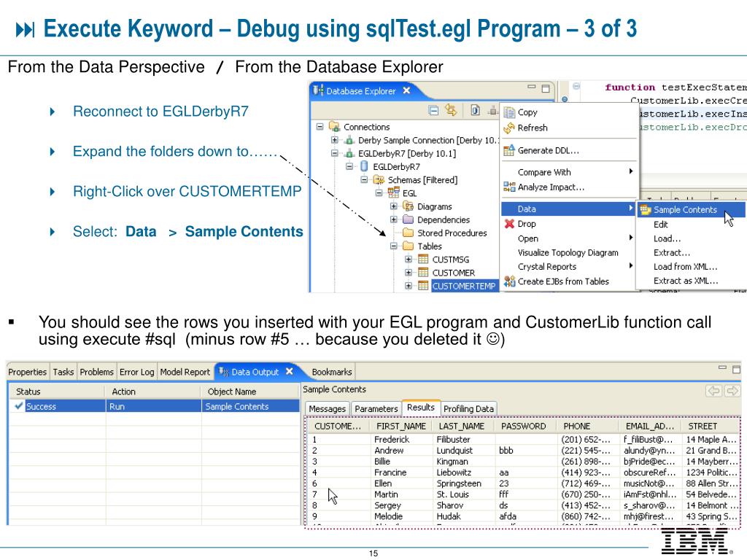Collapse the EGL schema node
The width and height of the screenshot is (747, 560).
point(379,192)
